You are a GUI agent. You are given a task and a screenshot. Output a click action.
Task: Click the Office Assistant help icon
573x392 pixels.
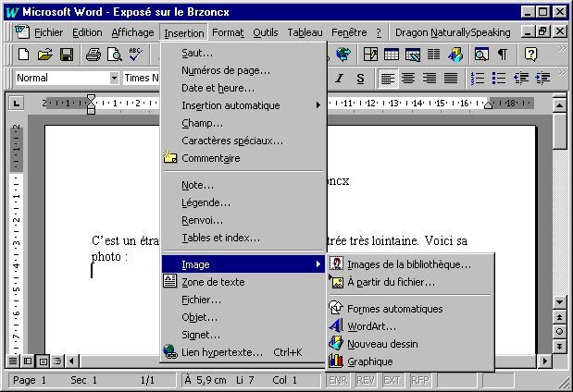coord(530,55)
